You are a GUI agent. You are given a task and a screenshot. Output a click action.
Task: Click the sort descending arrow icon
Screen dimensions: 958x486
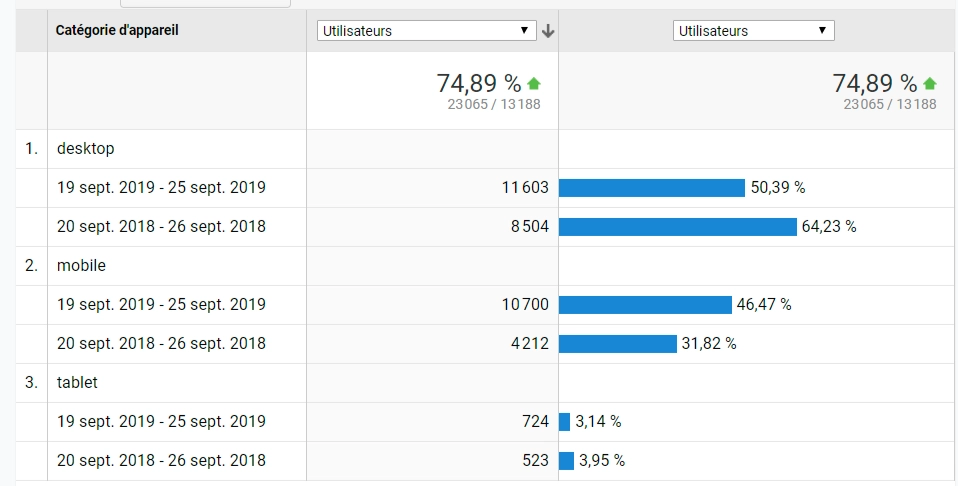pyautogui.click(x=548, y=31)
